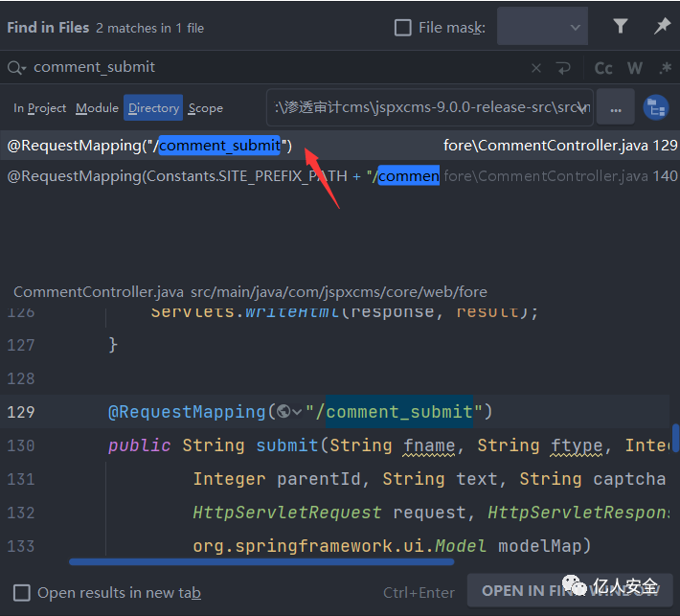Clear the comment_submit search text
This screenshot has height=616, width=680.
click(536, 68)
